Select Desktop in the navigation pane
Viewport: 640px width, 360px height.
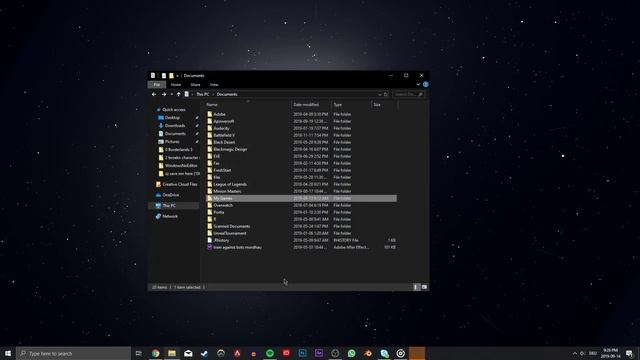point(172,118)
